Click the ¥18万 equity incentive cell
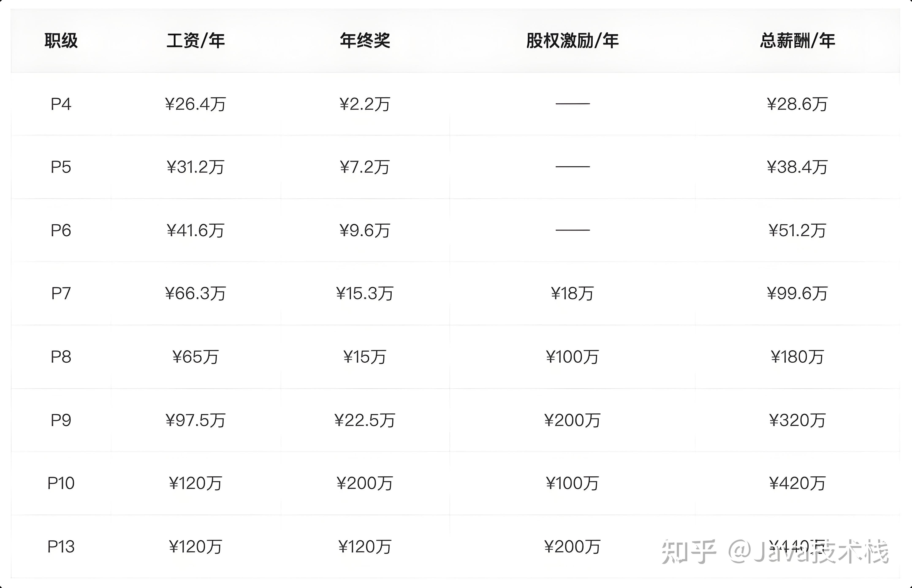 [572, 294]
